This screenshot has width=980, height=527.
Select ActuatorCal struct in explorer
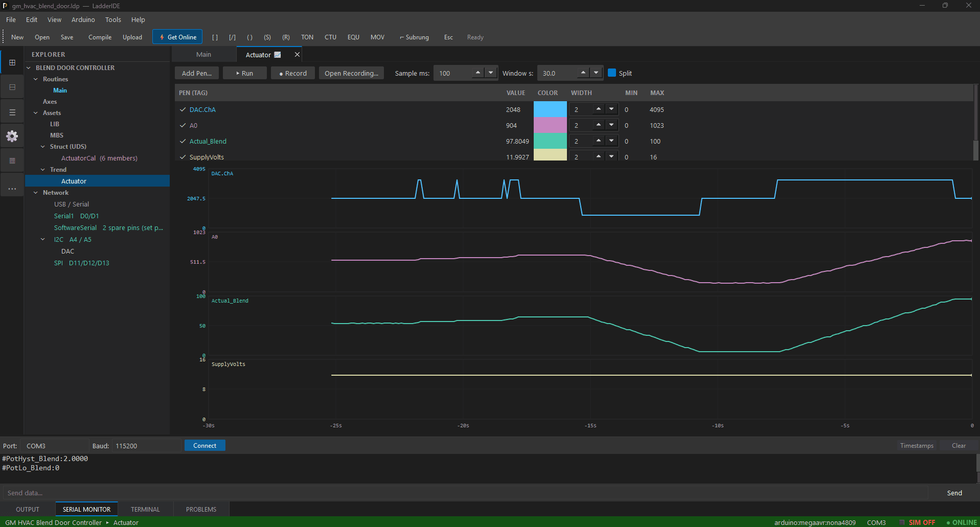click(x=99, y=158)
